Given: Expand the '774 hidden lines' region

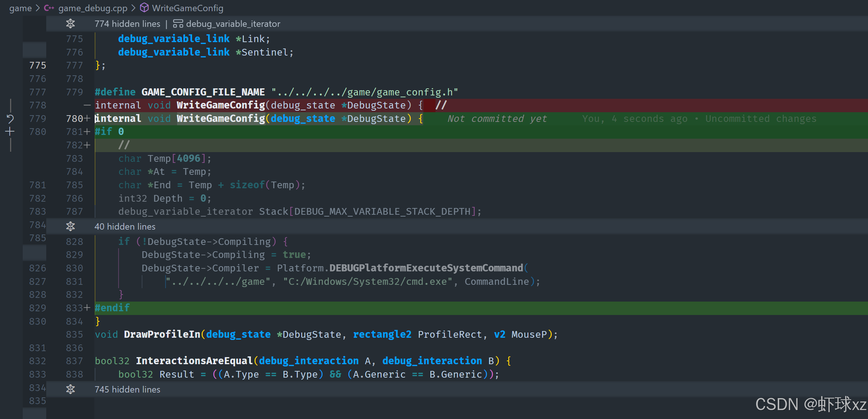Looking at the screenshot, I should 127,24.
